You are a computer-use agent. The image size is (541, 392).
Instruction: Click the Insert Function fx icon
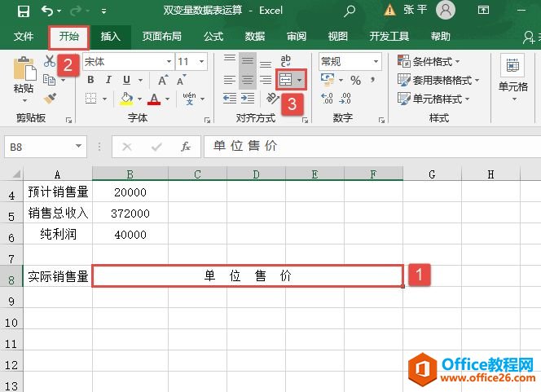coord(186,147)
